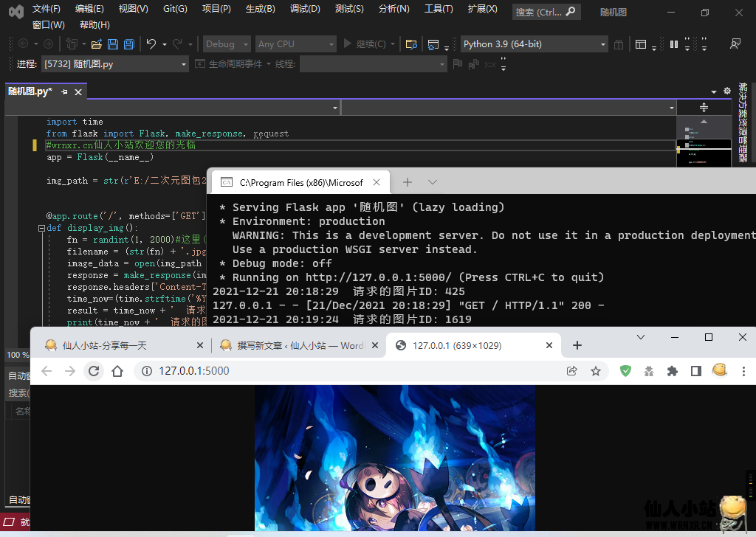
Task: Go back in the Chrome browser
Action: pos(47,371)
